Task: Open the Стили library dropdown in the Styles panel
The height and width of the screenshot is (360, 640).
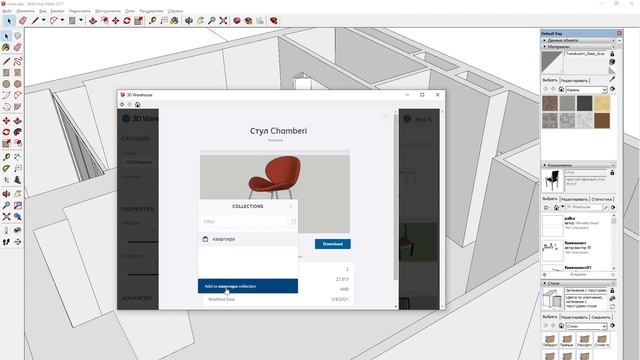Action: (x=586, y=326)
